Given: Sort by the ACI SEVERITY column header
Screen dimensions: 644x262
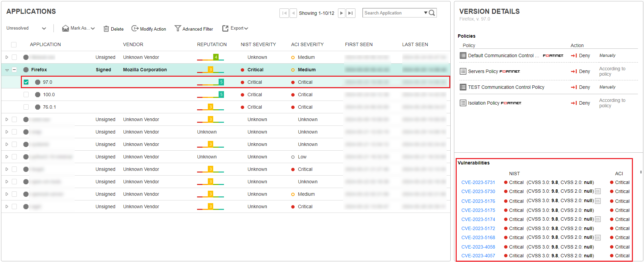Looking at the screenshot, I should click(307, 44).
